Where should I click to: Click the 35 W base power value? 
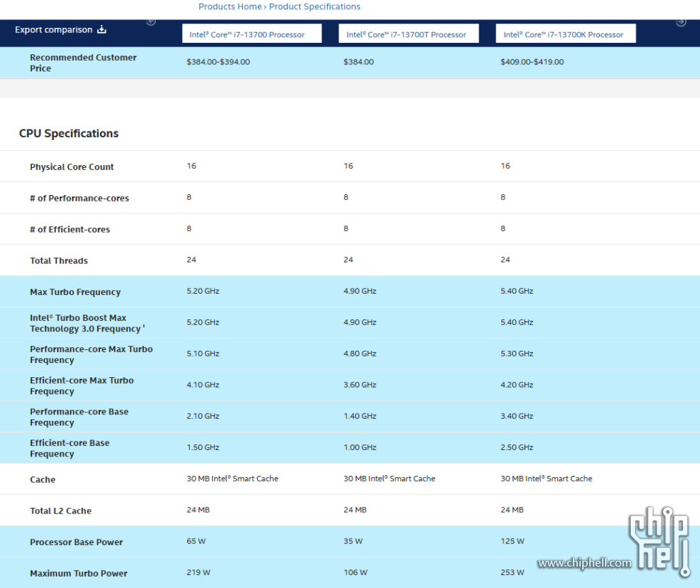click(x=353, y=541)
